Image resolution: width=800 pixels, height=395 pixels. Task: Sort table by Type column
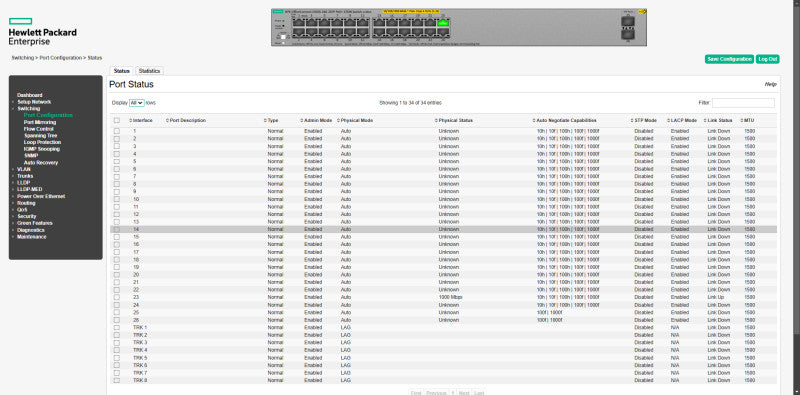272,120
